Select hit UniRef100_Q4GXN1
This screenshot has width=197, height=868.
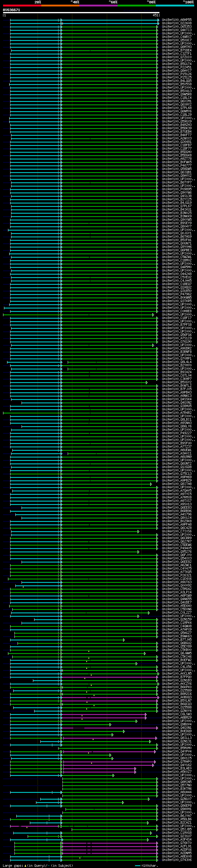coord(177,728)
